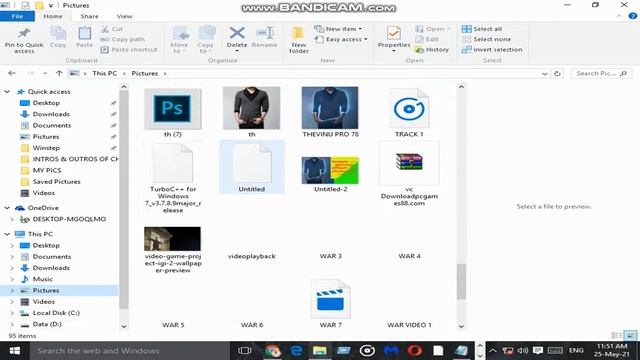The height and width of the screenshot is (360, 640).
Task: Open the Move to dropdown
Action: tap(179, 40)
